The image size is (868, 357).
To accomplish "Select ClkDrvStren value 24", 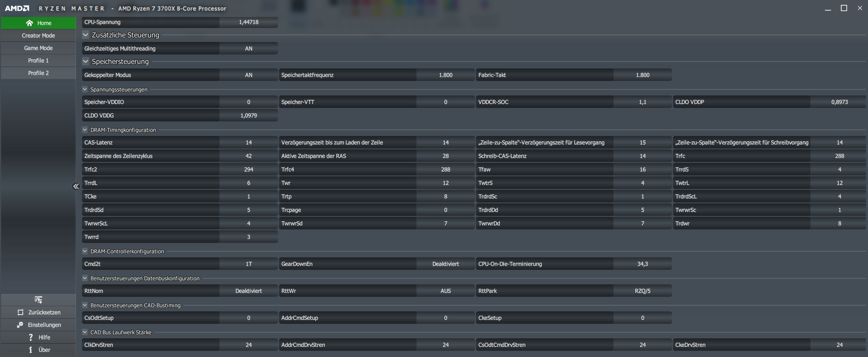I will click(x=248, y=345).
